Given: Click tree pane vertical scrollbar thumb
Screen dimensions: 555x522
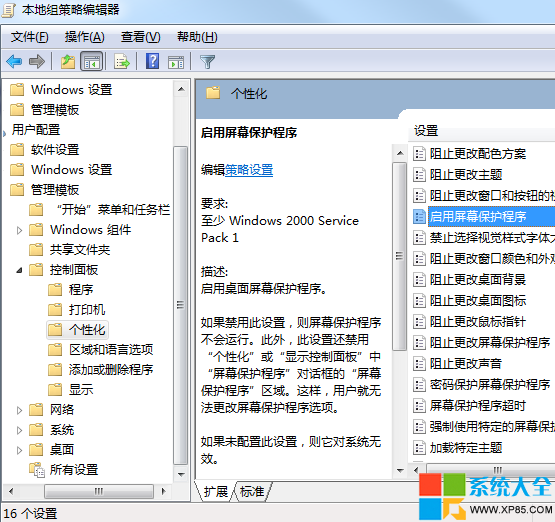Looking at the screenshot, I should pos(181,305).
